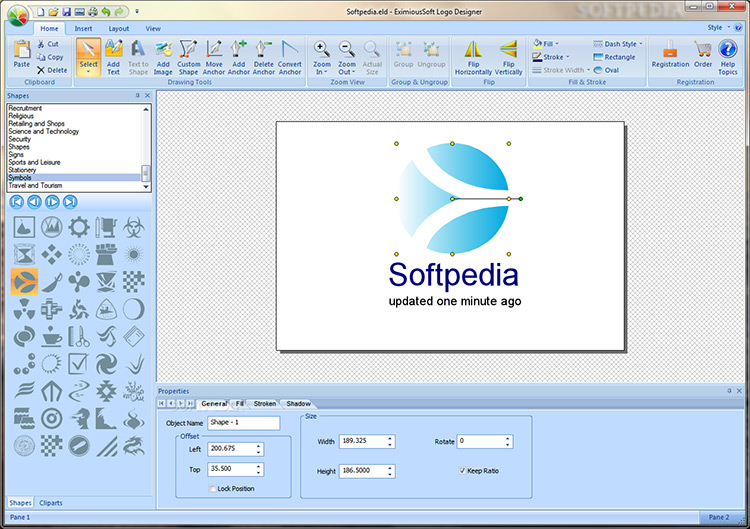Switch to the Layout ribbon tab
This screenshot has height=529, width=750.
click(x=119, y=29)
